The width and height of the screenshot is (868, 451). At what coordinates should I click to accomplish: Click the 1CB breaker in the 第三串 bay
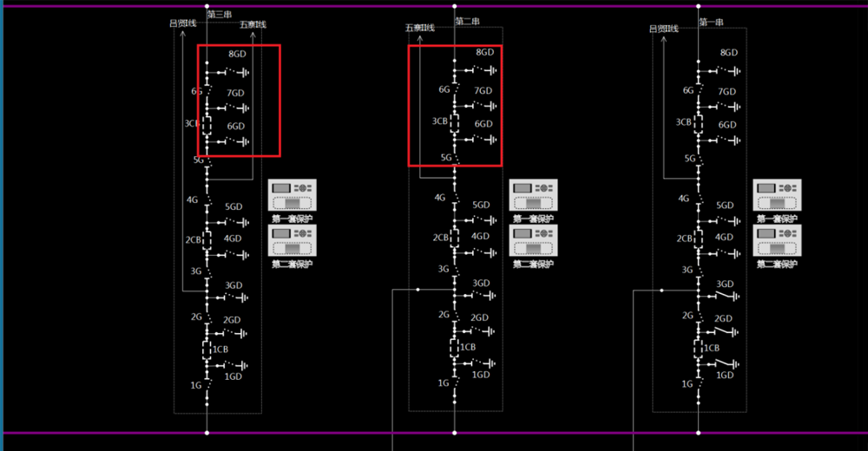pyautogui.click(x=207, y=349)
